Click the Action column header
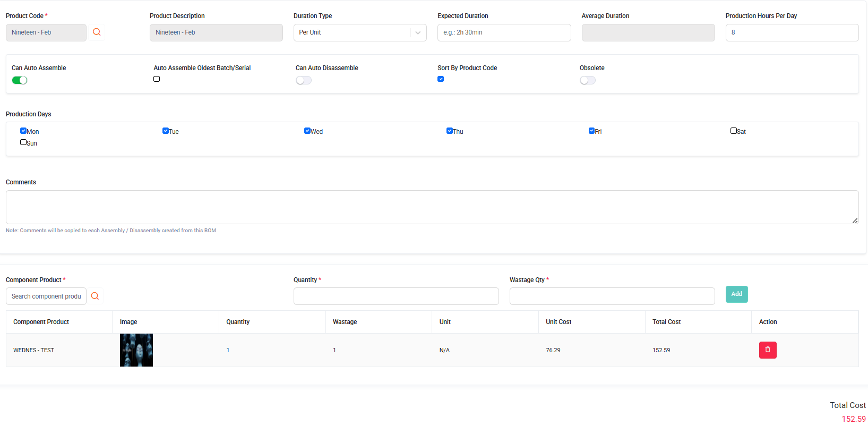 click(768, 322)
